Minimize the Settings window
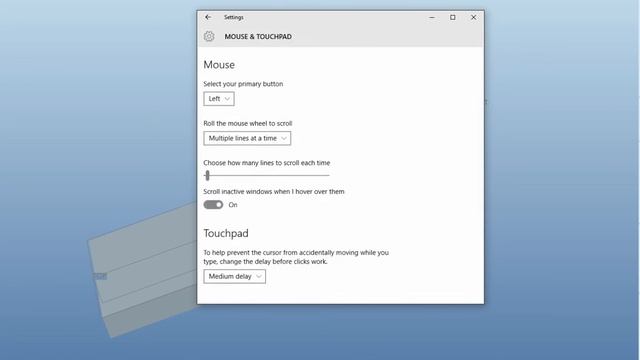Viewport: 640px width, 360px height. click(x=432, y=18)
